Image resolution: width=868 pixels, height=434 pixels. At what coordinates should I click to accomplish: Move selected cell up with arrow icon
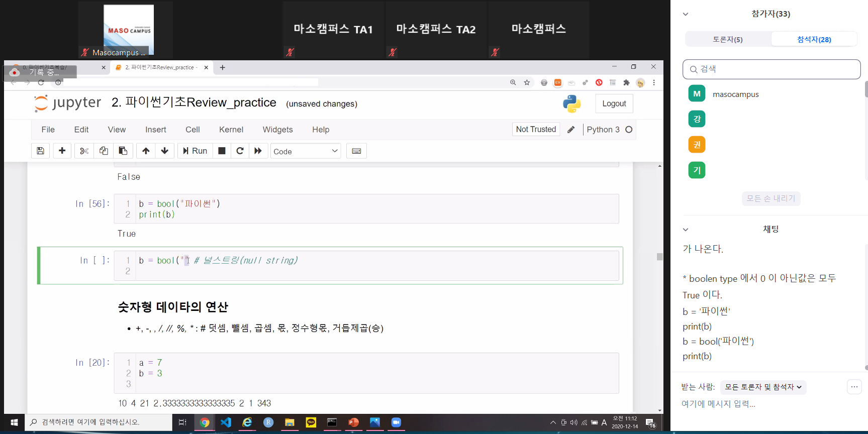146,151
